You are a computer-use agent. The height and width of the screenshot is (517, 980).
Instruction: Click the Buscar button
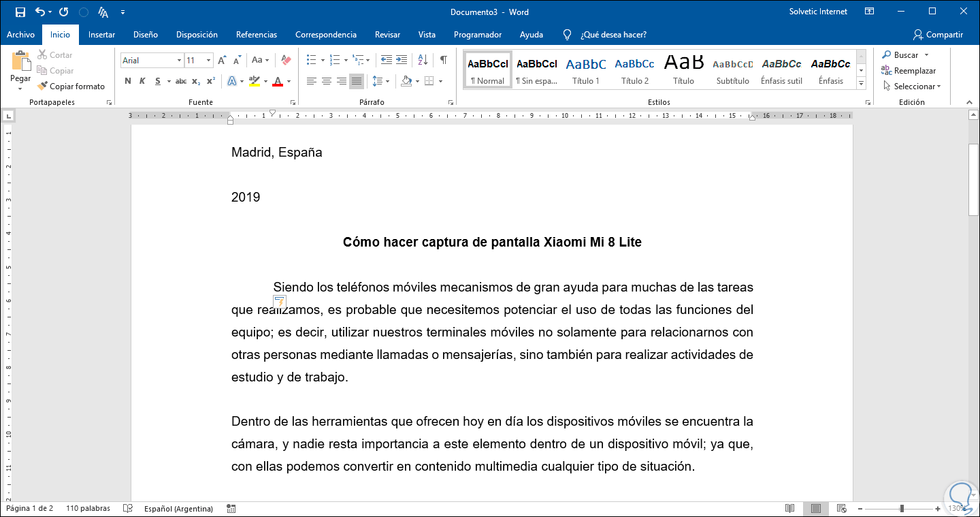(x=900, y=55)
